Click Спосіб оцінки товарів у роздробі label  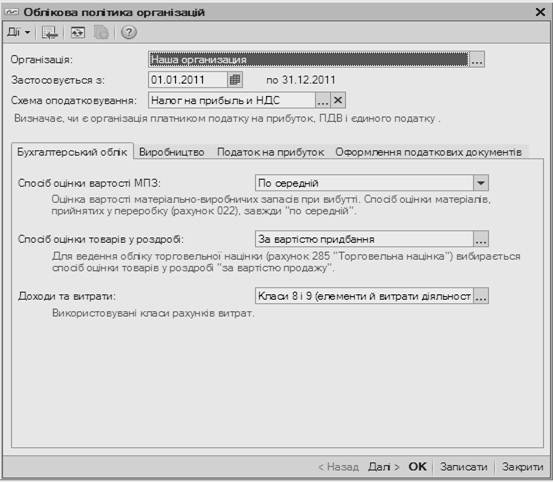[x=101, y=239]
